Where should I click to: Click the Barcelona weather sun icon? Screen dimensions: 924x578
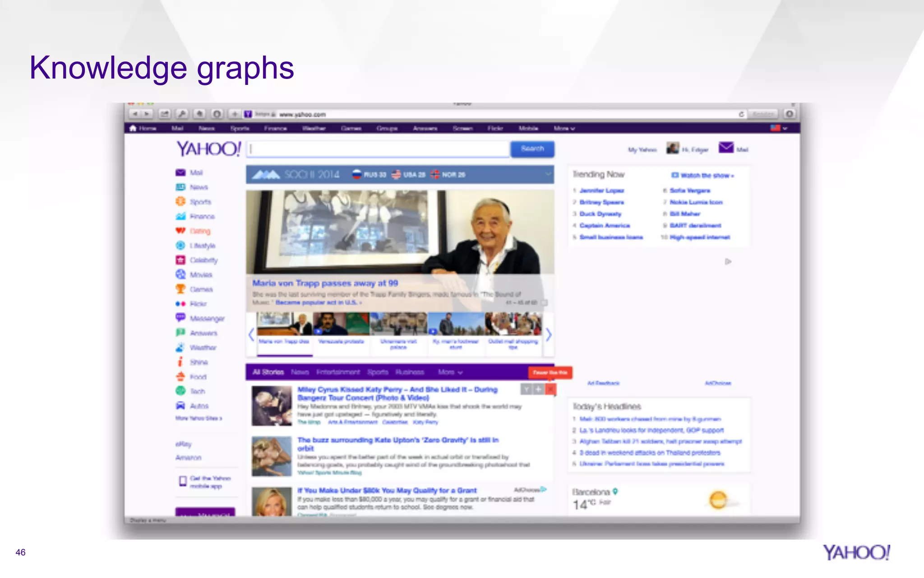pyautogui.click(x=718, y=500)
